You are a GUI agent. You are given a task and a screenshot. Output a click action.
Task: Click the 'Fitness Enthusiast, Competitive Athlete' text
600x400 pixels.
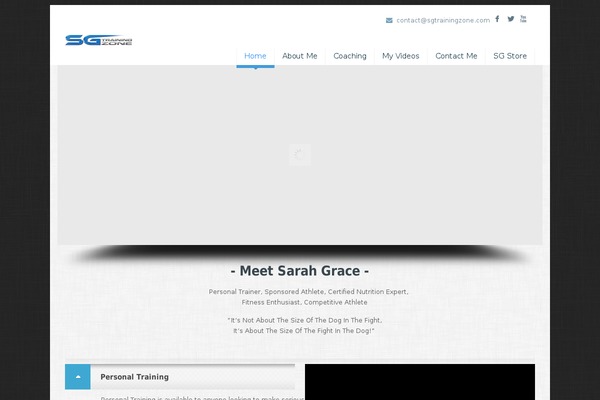pyautogui.click(x=304, y=302)
